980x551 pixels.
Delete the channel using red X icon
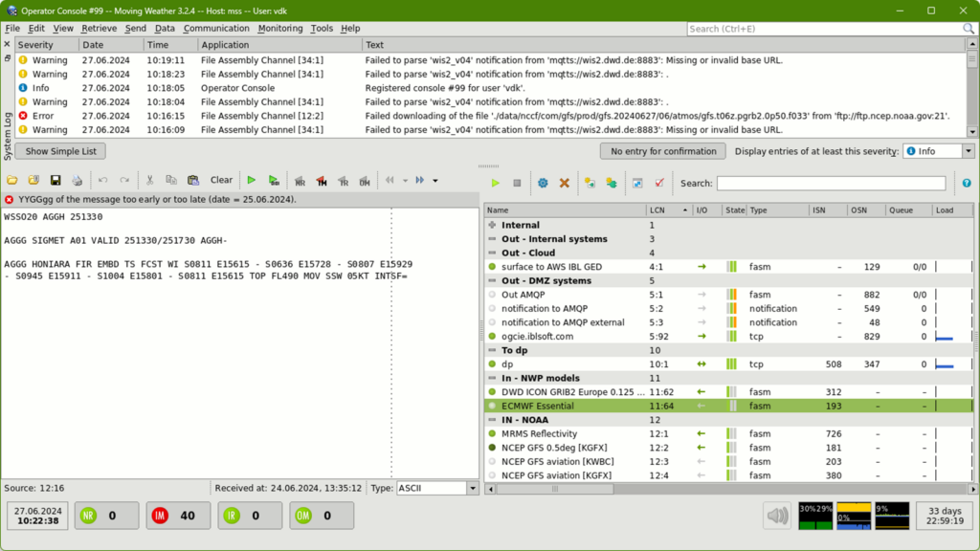(565, 182)
